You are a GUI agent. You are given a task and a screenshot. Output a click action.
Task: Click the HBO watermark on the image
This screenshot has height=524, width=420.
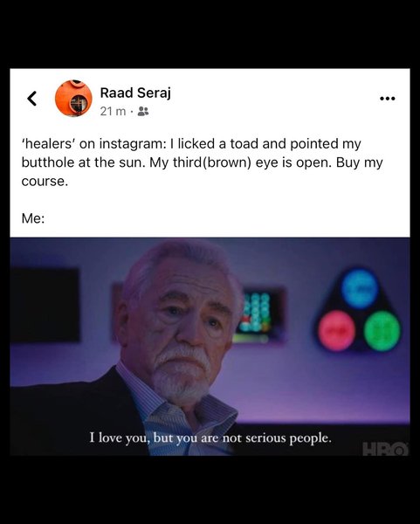[x=386, y=449]
